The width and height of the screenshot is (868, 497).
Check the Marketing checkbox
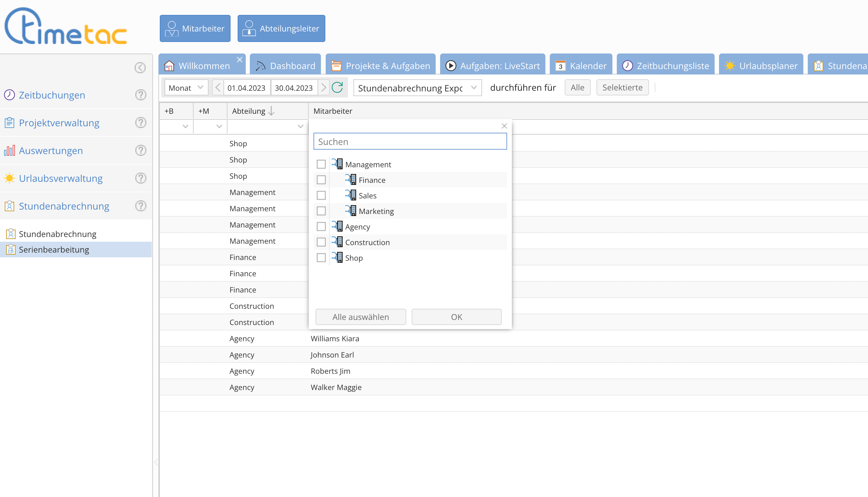321,211
